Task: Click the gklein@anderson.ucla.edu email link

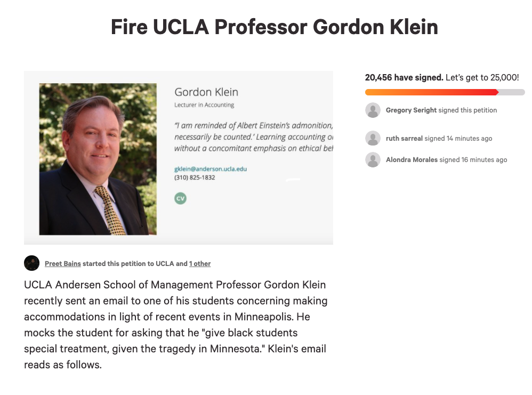Action: tap(211, 169)
